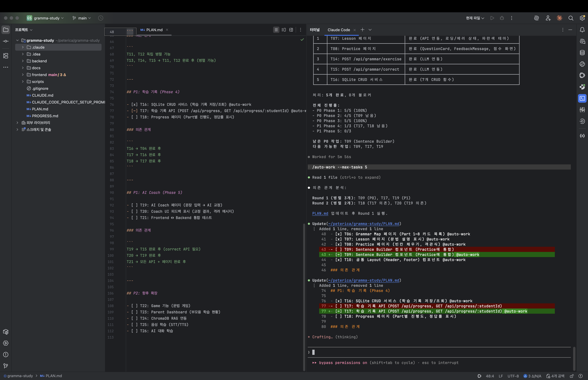Open the main branch dropdown
The width and height of the screenshot is (588, 380).
[82, 18]
